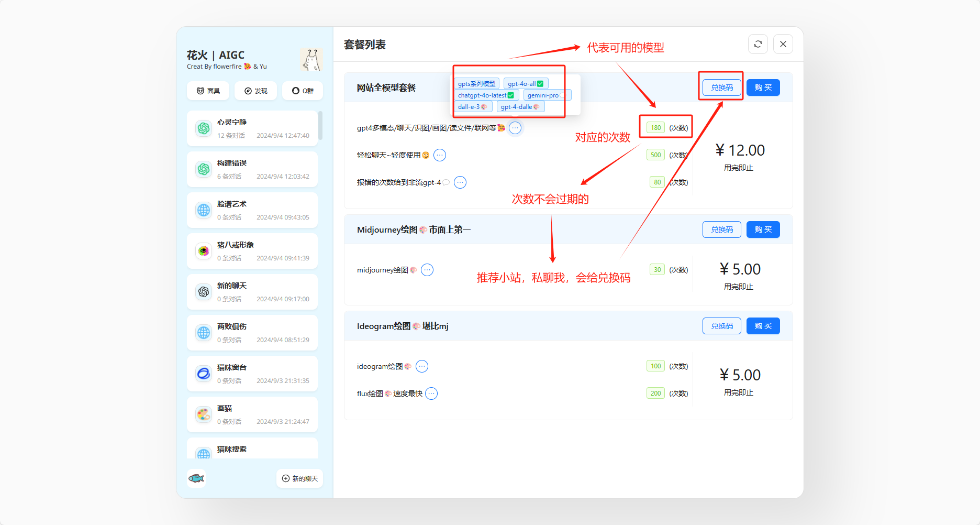Open the 心灵宁静 conversation

tap(252, 128)
